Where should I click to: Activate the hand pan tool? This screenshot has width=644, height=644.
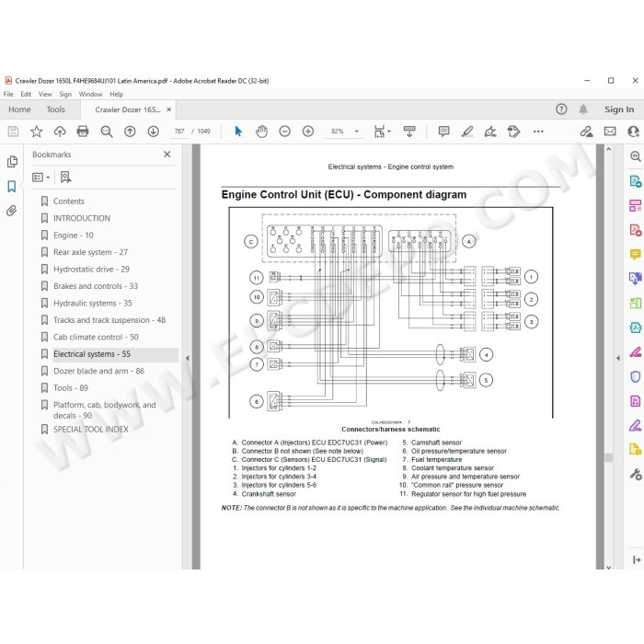click(x=261, y=132)
